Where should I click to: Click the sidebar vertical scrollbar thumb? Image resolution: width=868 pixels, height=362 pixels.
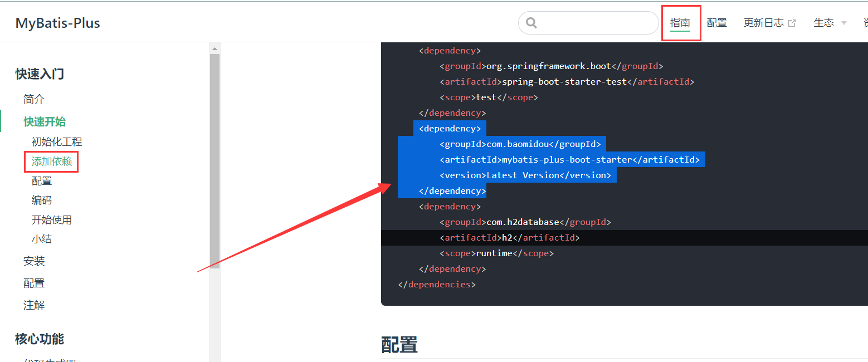[x=214, y=162]
